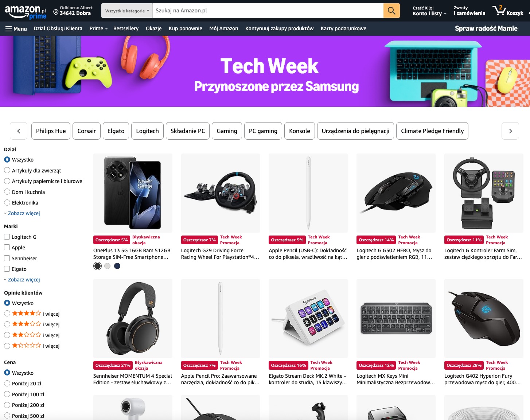Viewport: 530px width, 420px height.
Task: Click the delivery location pin icon
Action: click(56, 12)
